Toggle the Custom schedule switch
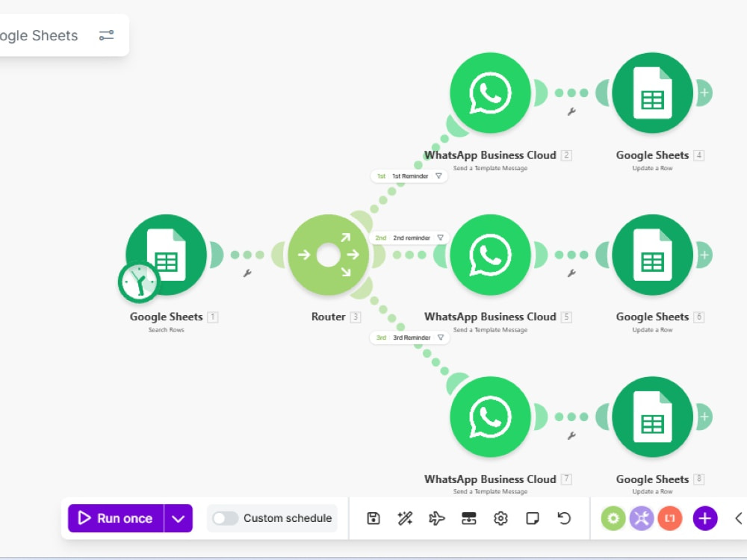This screenshot has width=747, height=560. coord(225,518)
